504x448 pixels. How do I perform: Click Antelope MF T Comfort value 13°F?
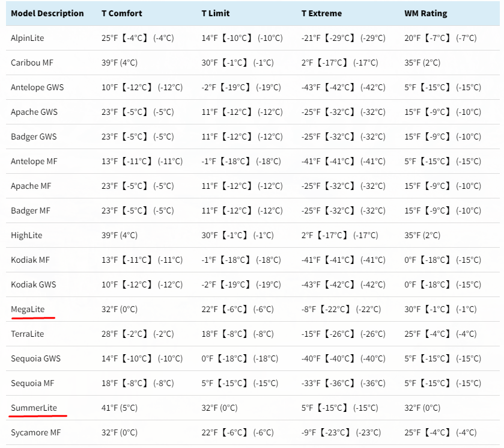(109, 161)
